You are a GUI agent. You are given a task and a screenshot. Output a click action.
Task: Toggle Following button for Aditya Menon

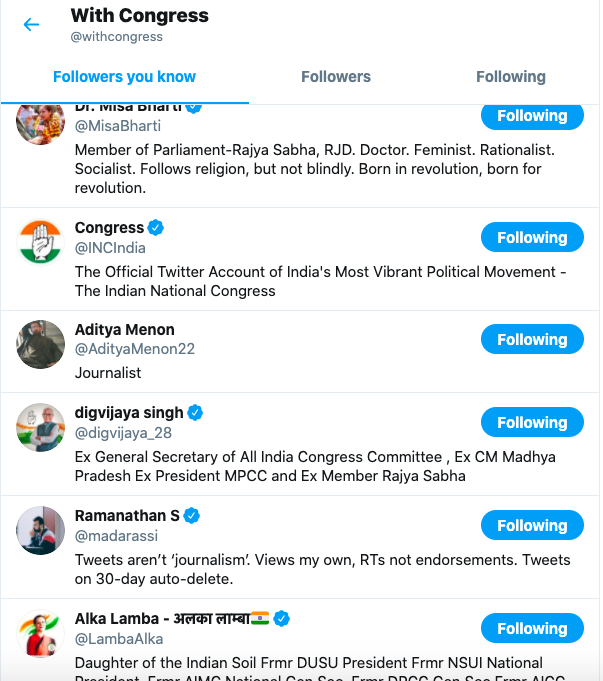click(532, 339)
